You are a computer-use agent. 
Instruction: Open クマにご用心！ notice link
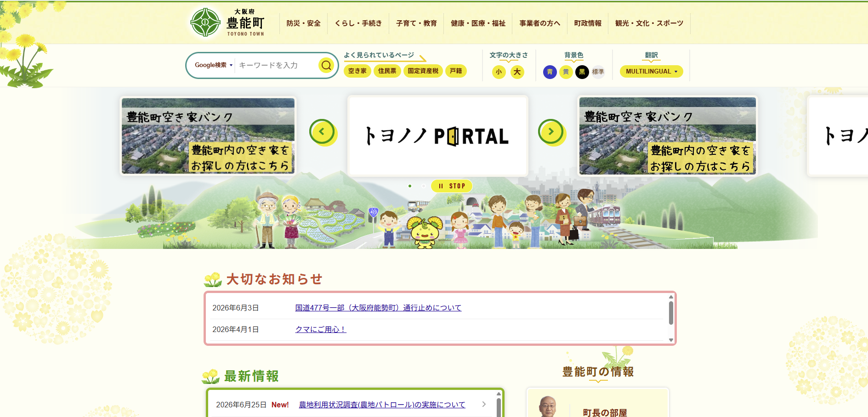(x=321, y=329)
